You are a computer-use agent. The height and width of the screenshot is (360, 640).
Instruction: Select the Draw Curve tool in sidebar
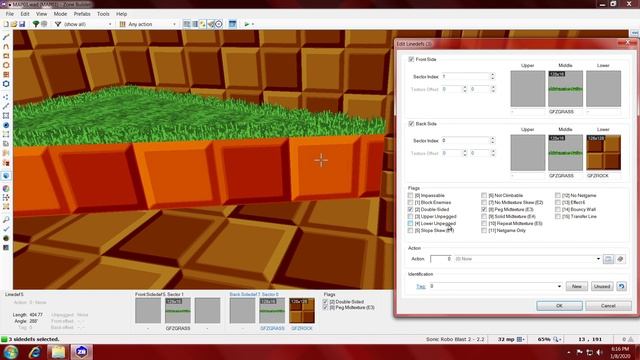click(x=6, y=47)
